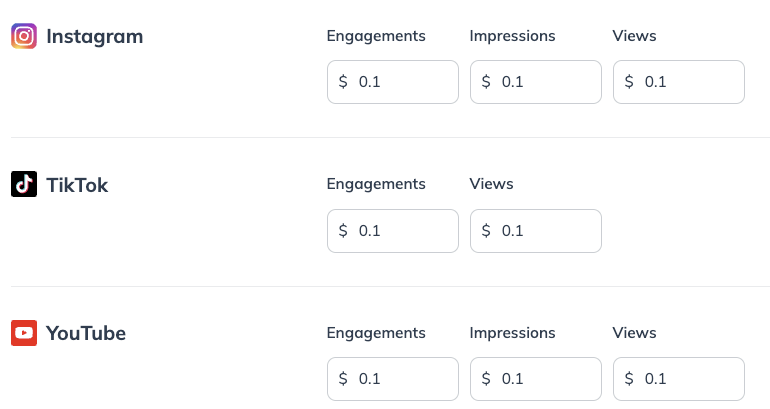
Task: Focus the Instagram Views price field
Action: (x=679, y=82)
